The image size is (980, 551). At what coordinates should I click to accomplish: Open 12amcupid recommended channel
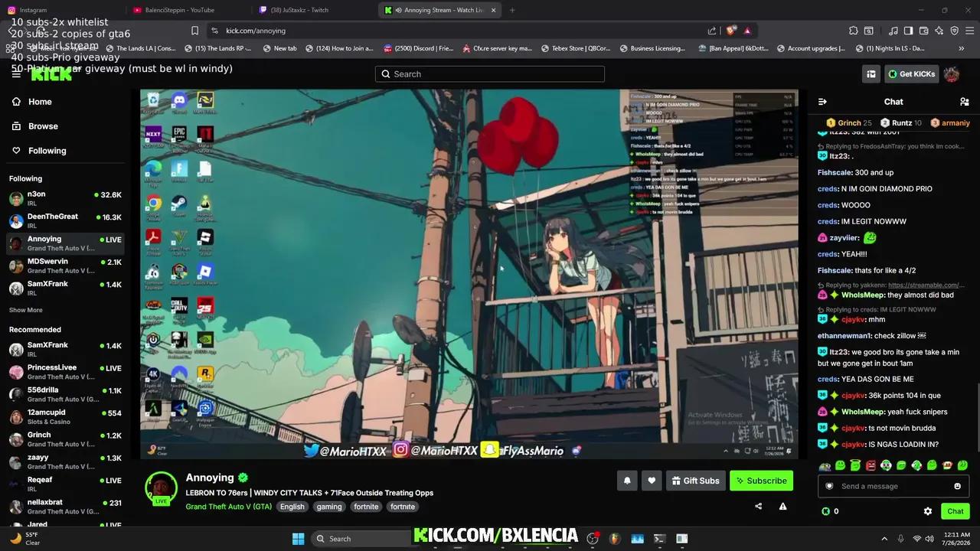[x=65, y=417]
